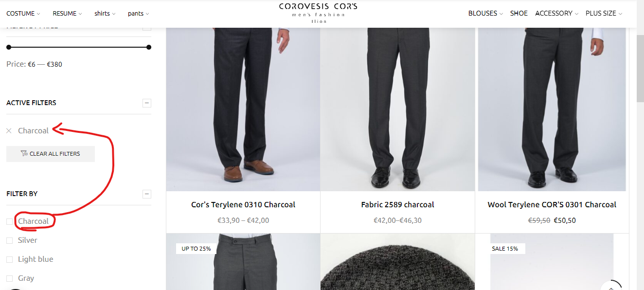Open the shirts dropdown menu
Viewport: 644px width, 290px height.
[x=105, y=14]
